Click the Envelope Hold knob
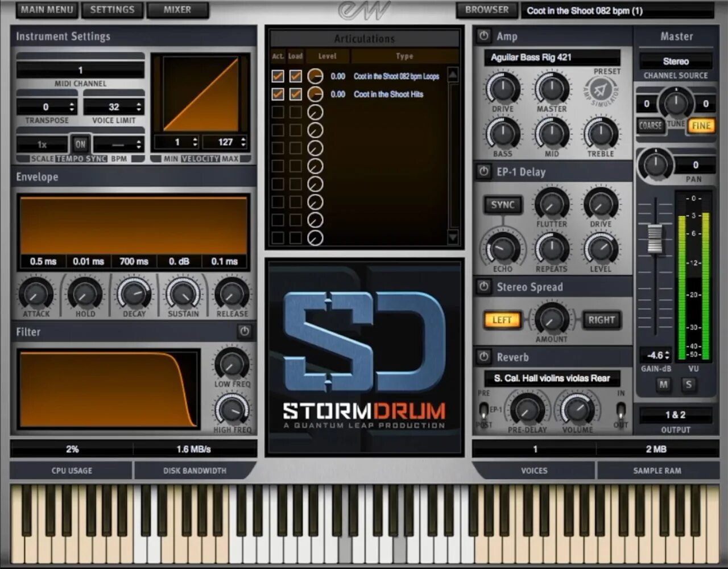 pyautogui.click(x=85, y=294)
